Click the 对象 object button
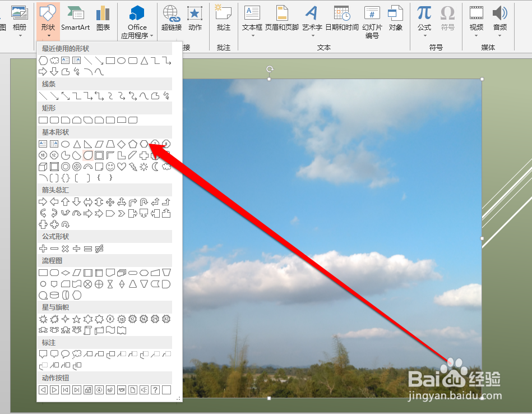This screenshot has height=414, width=532. coord(396,19)
